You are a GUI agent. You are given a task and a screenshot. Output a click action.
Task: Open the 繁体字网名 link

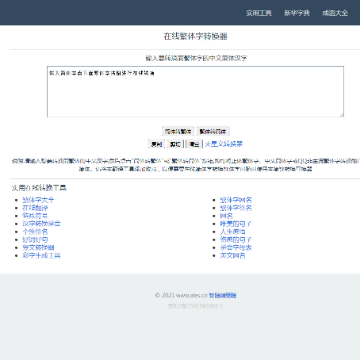[x=236, y=200]
